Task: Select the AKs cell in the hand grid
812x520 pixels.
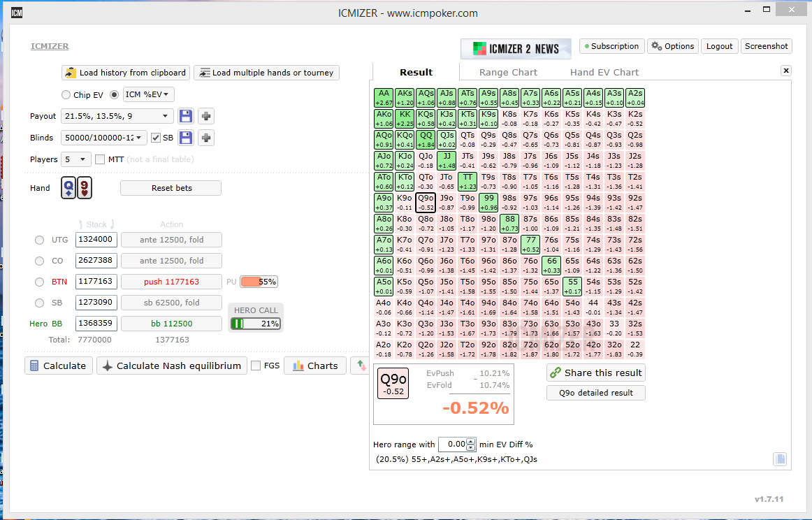Action: coord(405,98)
